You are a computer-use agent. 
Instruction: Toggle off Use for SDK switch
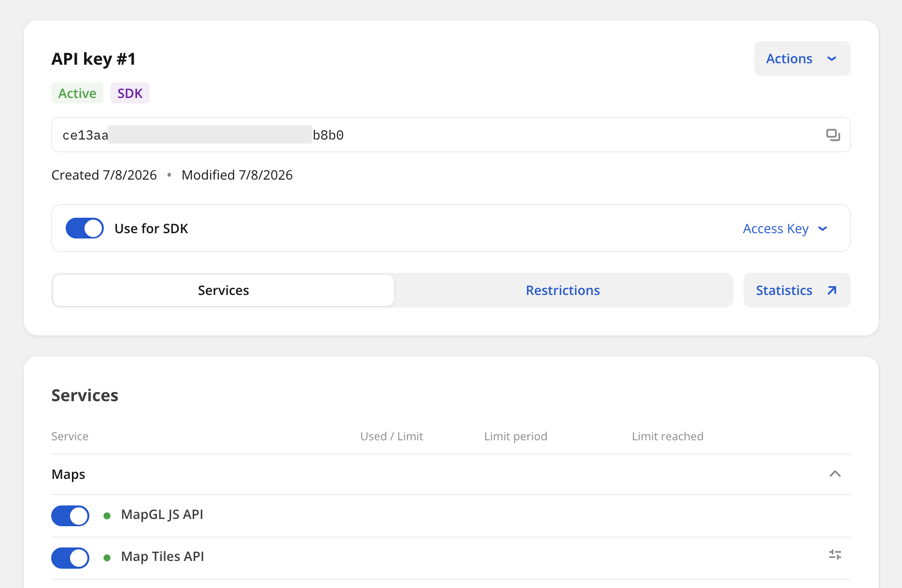point(85,228)
